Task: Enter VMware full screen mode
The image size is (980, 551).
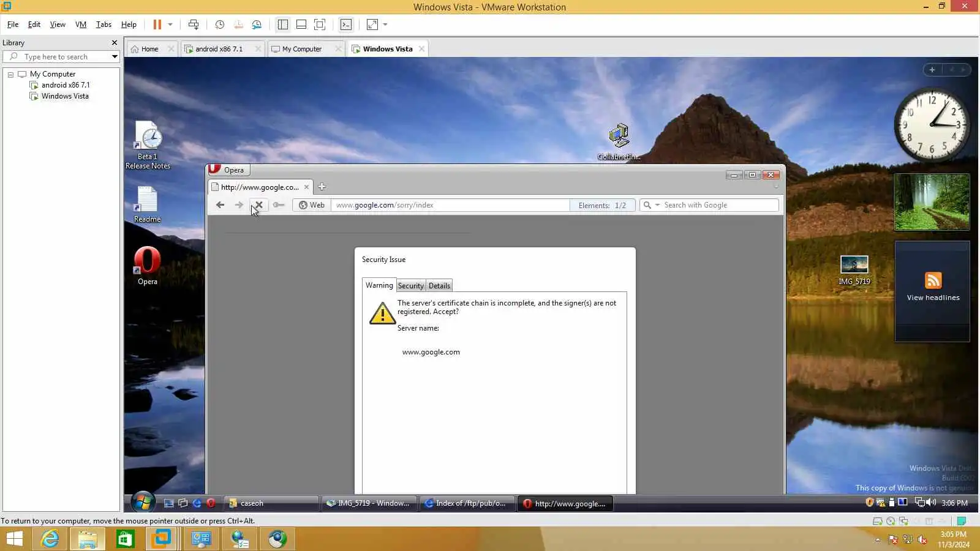Action: coord(320,24)
